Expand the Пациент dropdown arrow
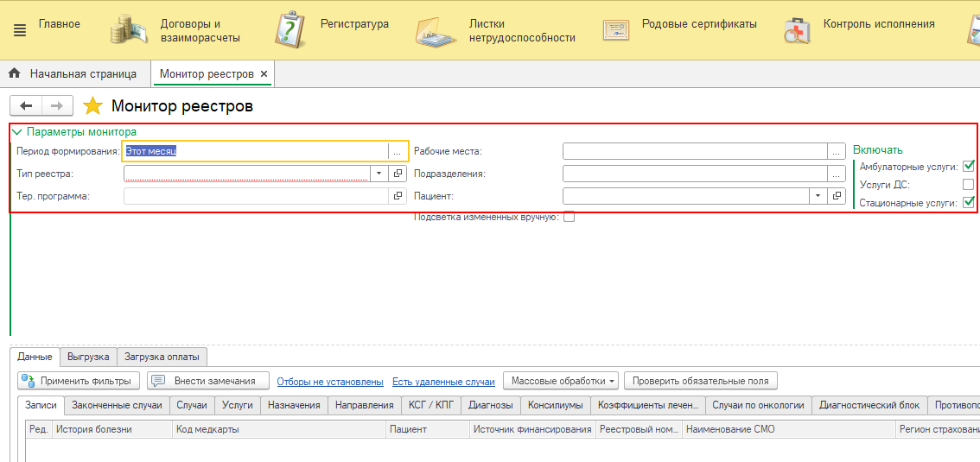The height and width of the screenshot is (462, 980). coord(818,196)
